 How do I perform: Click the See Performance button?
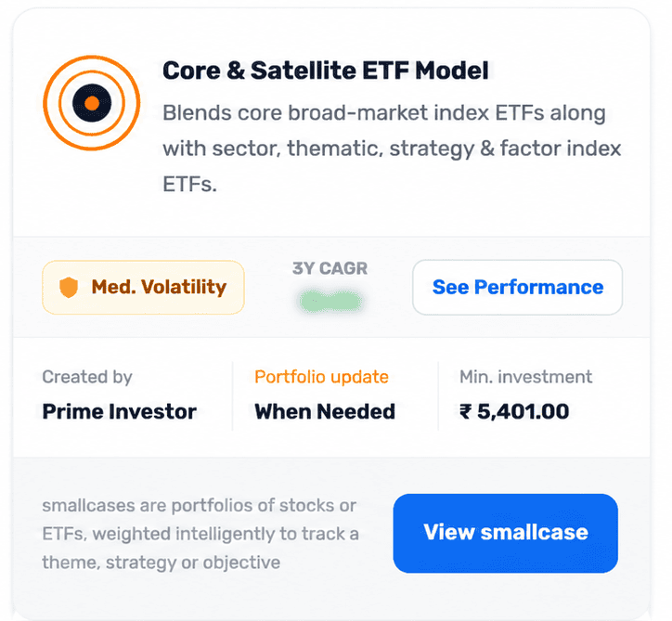[517, 287]
